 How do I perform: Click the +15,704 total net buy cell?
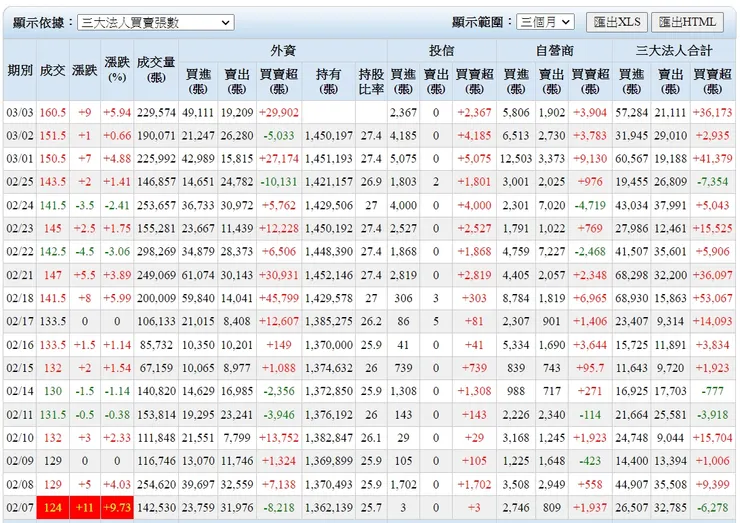[712, 438]
